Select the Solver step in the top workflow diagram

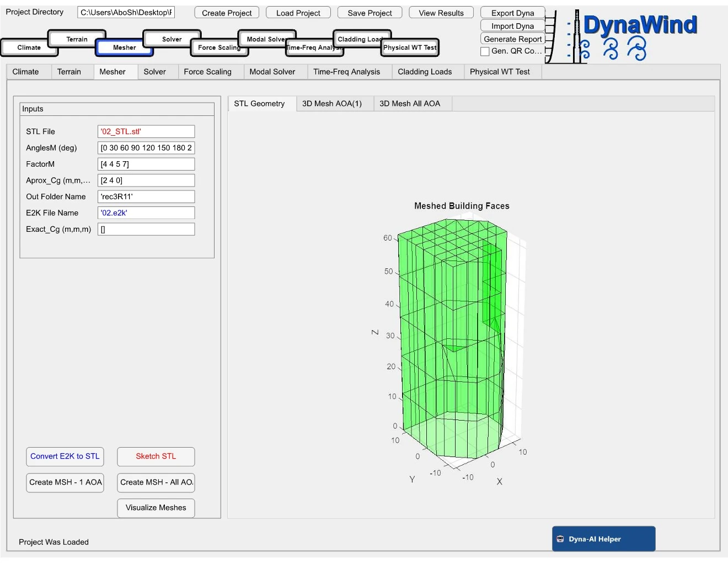172,39
